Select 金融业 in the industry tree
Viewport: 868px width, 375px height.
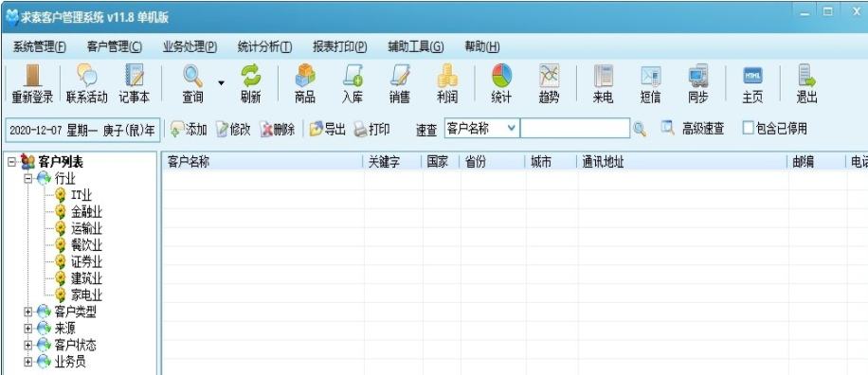point(86,212)
